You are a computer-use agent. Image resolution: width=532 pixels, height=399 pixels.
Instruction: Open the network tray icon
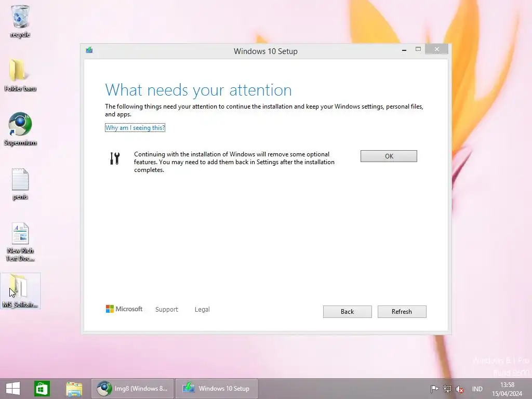click(x=447, y=389)
